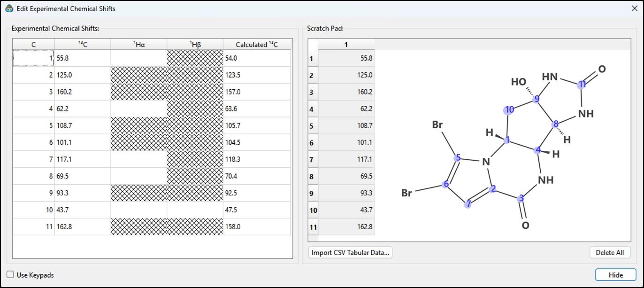The height and width of the screenshot is (288, 644).
Task: Select atom 4 in the molecule structure
Action: click(x=538, y=150)
